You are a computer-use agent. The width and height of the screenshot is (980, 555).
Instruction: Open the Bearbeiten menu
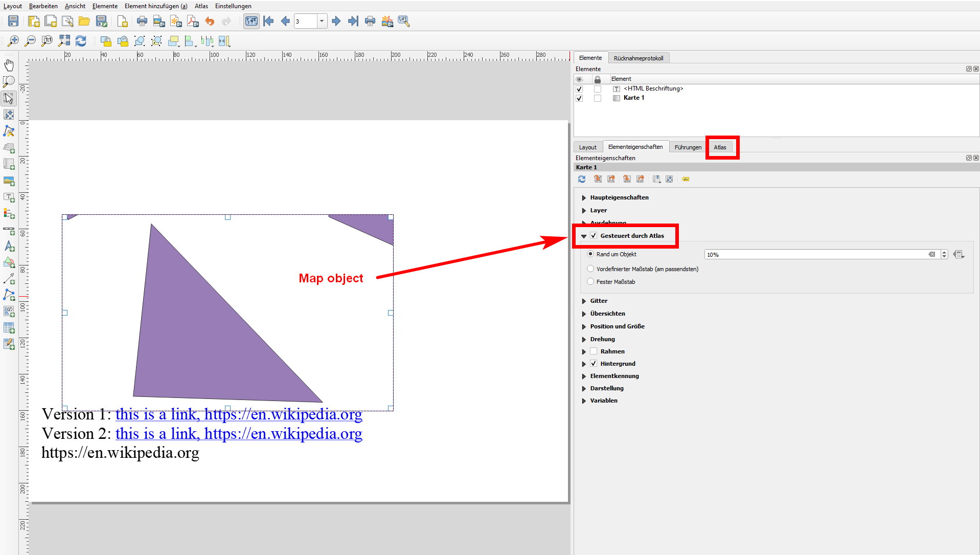coord(43,6)
